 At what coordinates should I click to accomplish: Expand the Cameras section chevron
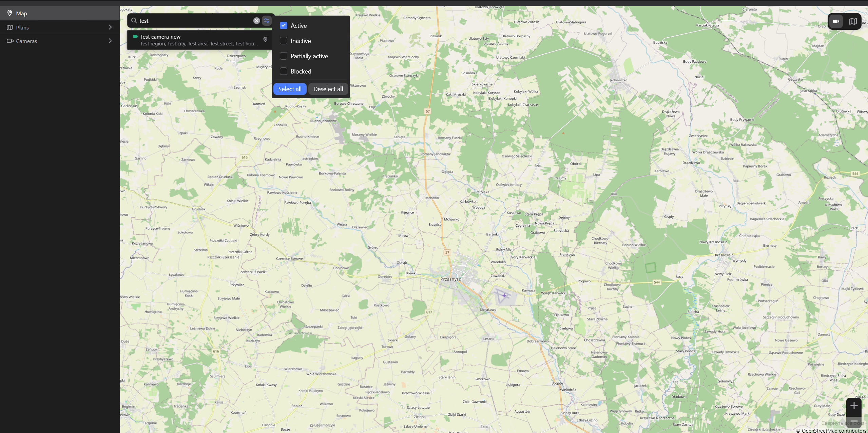click(x=110, y=41)
